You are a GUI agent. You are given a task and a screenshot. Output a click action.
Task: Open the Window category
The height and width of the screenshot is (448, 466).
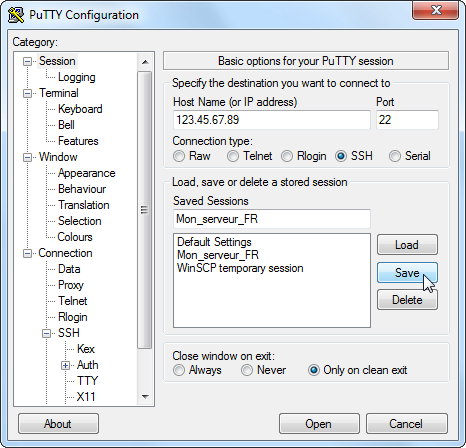[x=58, y=157]
